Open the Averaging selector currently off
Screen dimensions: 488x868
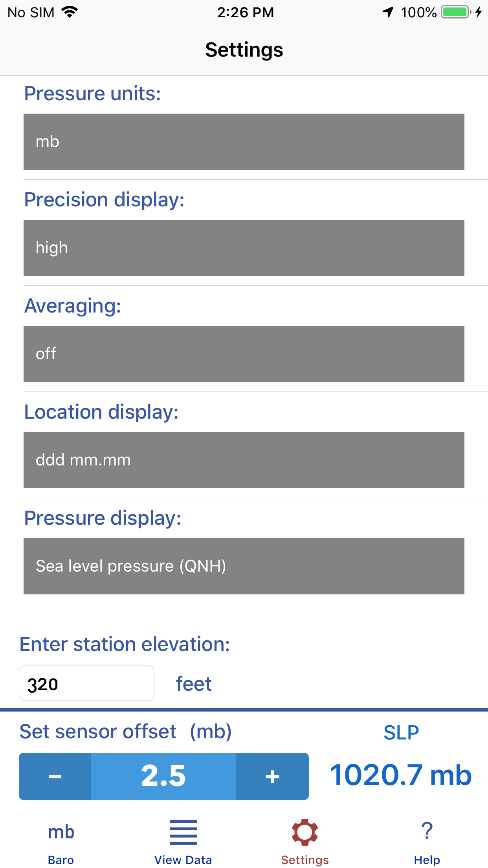244,353
